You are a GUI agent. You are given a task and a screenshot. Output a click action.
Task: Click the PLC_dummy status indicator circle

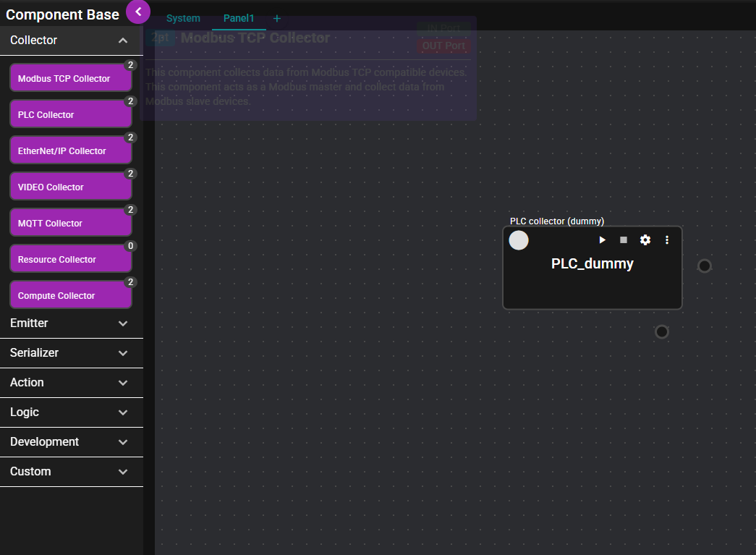[x=519, y=240]
